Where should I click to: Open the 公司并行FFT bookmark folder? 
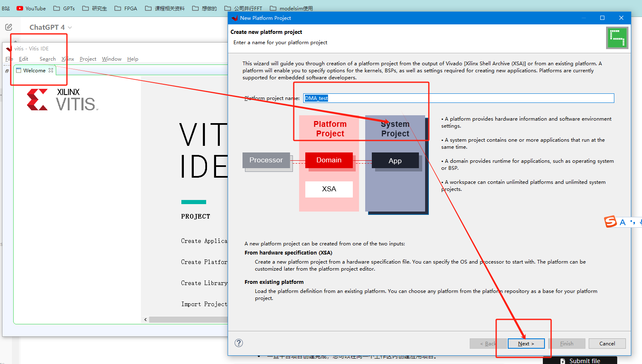[243, 8]
